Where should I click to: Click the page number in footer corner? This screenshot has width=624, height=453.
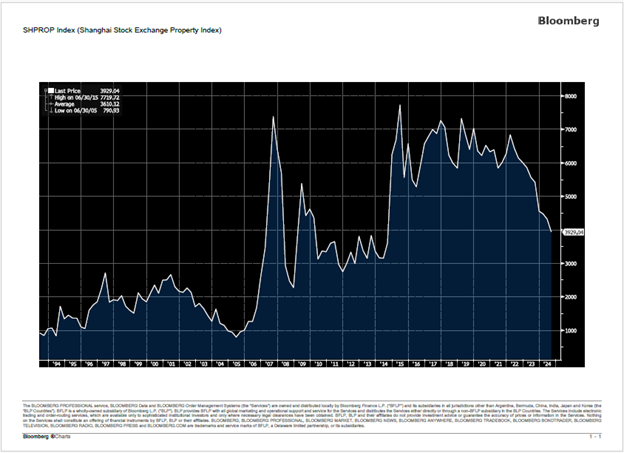pos(595,437)
